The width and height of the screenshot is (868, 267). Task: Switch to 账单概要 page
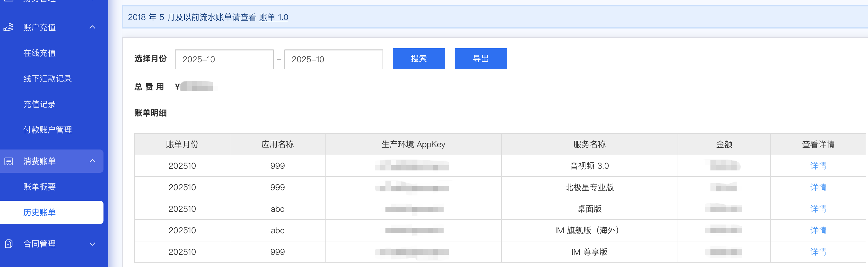(40, 187)
